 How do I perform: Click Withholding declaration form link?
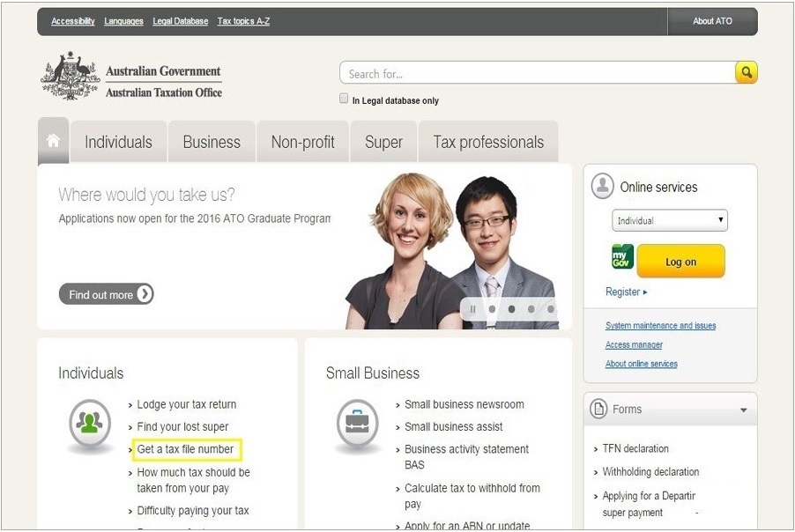650,472
